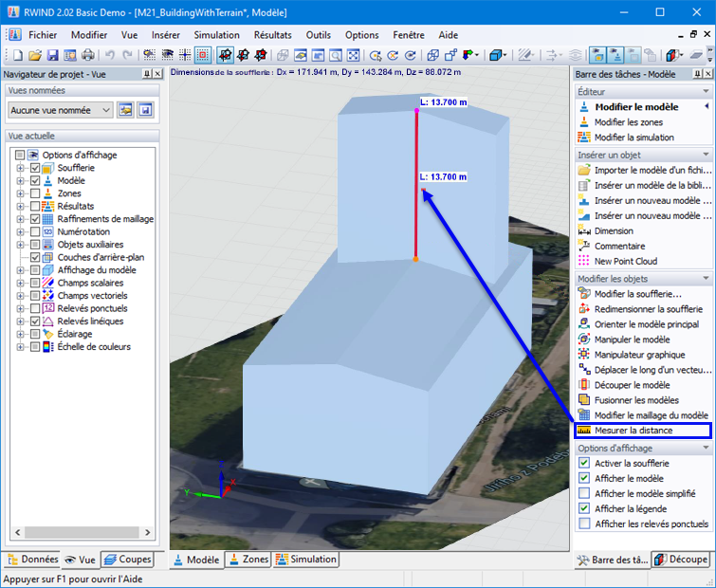The image size is (716, 588).
Task: Switch to the Données navigator tab
Action: coord(33,560)
